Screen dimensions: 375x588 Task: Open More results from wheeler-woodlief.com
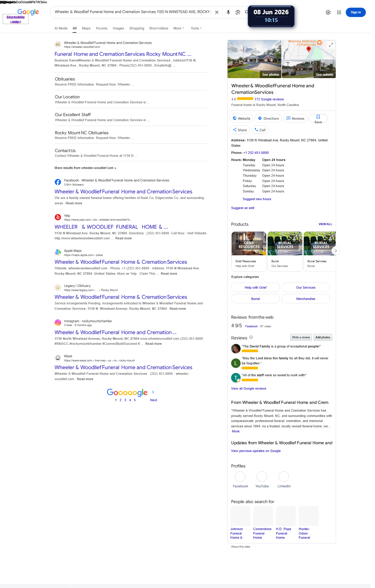(85, 168)
